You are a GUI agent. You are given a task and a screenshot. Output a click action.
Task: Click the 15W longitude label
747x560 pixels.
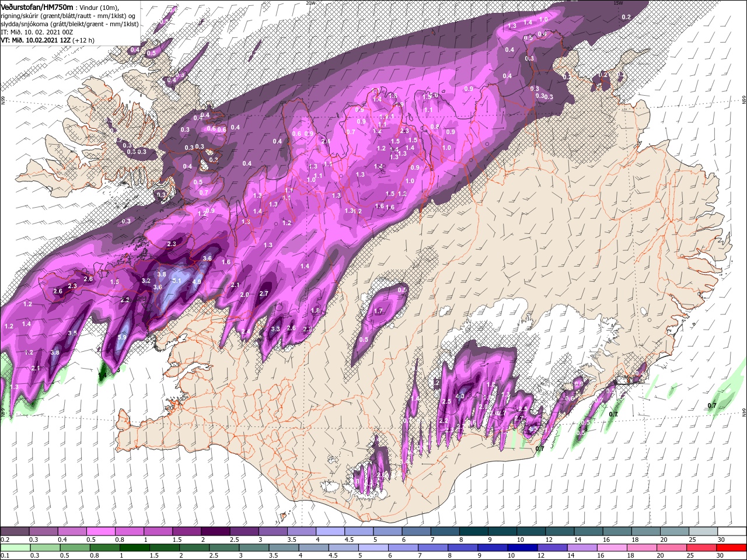618,3
